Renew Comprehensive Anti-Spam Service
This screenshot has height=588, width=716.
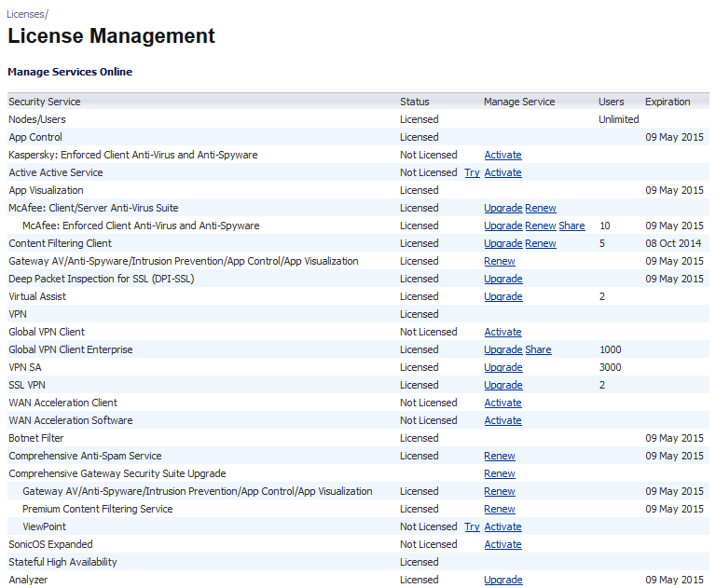coord(500,456)
